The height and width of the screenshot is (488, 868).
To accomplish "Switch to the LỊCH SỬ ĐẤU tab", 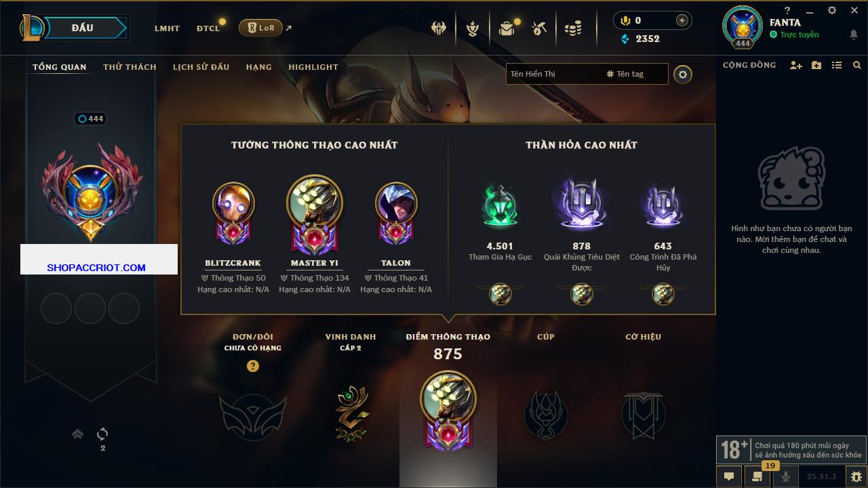I will pyautogui.click(x=201, y=67).
